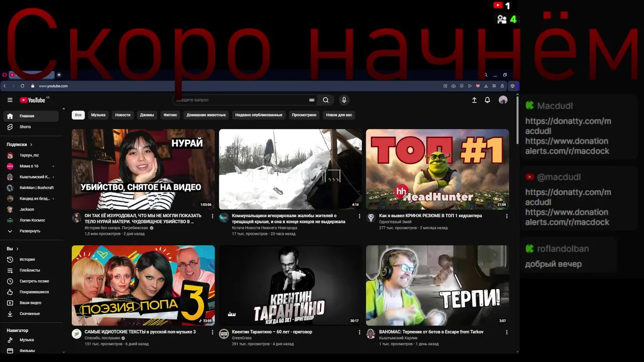Open options menu for Коммунальщики video

coord(359,216)
